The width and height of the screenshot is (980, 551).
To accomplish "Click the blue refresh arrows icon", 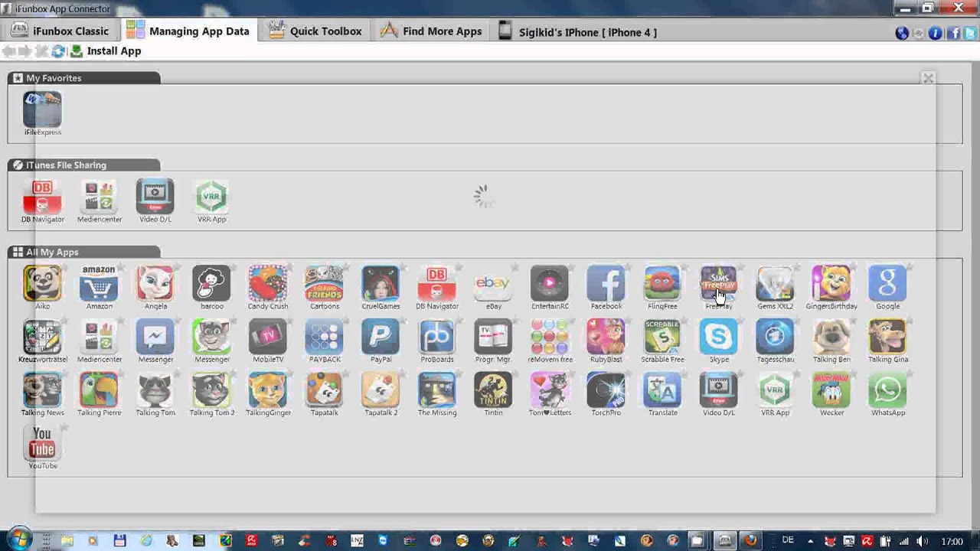I will coord(58,51).
